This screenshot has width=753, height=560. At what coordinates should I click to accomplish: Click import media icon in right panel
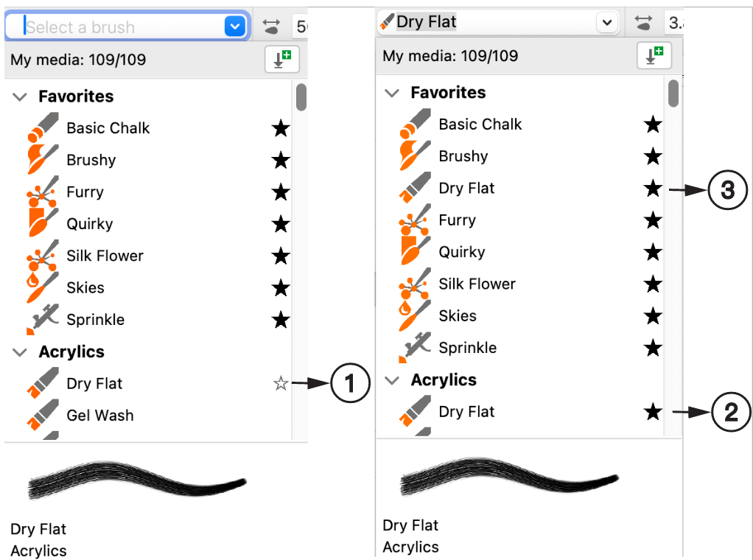coord(654,56)
